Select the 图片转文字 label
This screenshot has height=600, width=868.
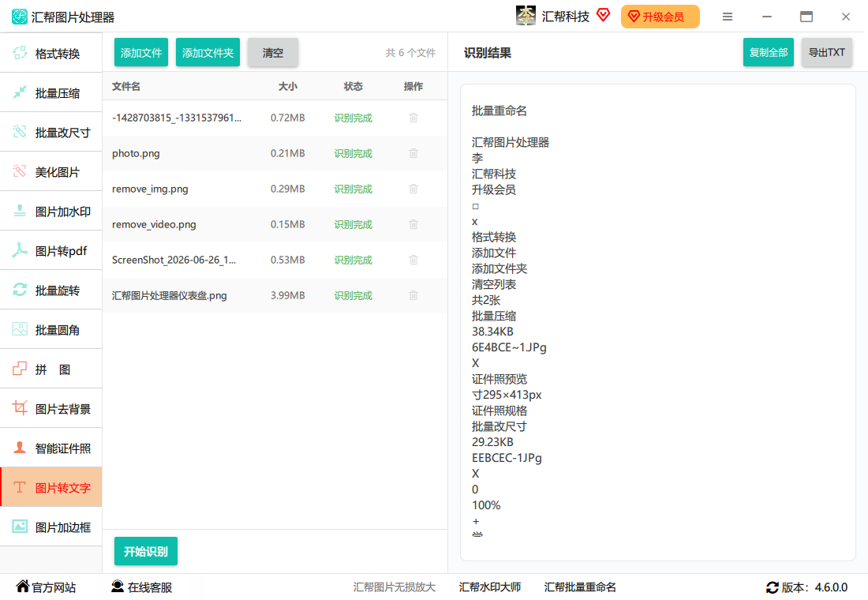tap(63, 488)
